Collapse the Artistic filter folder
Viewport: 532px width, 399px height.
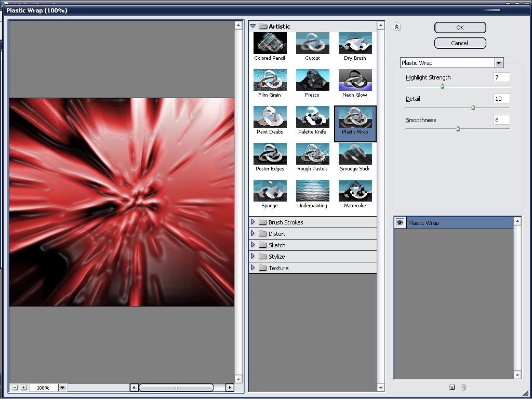(253, 26)
